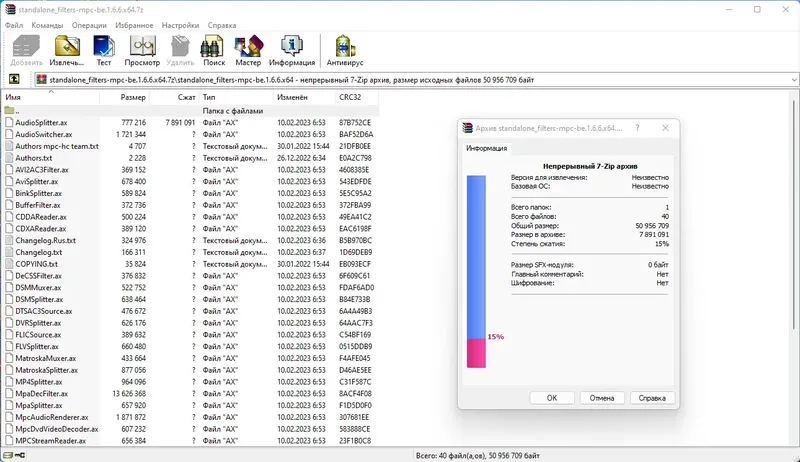Select the FLVSplitter.ax row
800x462 pixels.
[192, 346]
